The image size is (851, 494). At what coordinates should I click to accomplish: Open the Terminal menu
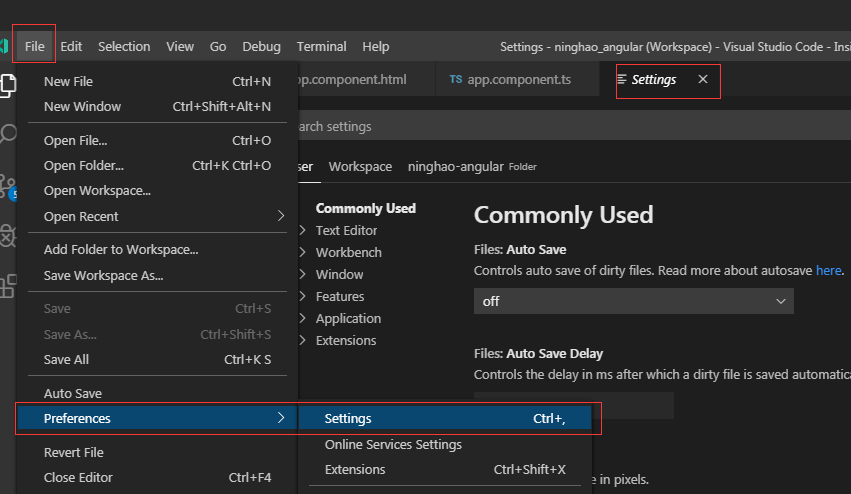(x=321, y=47)
